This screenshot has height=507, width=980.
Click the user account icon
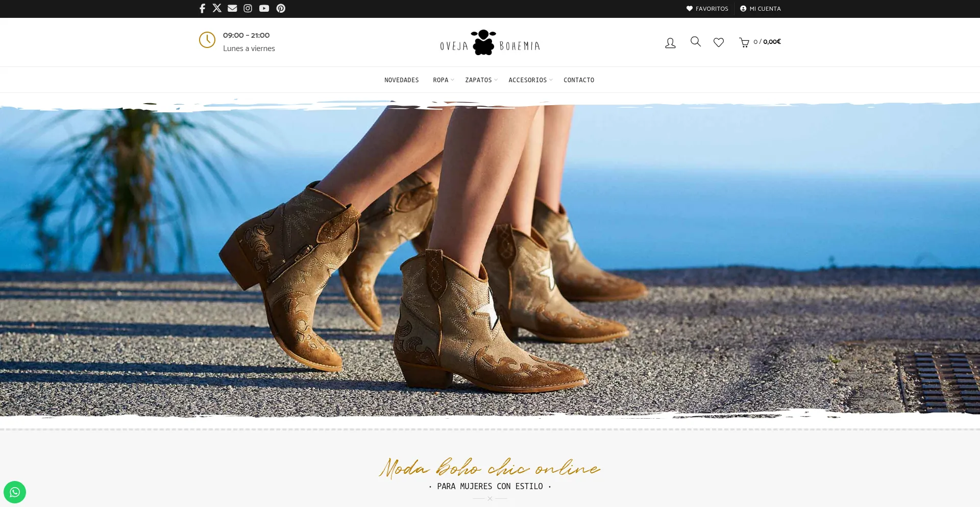(670, 43)
